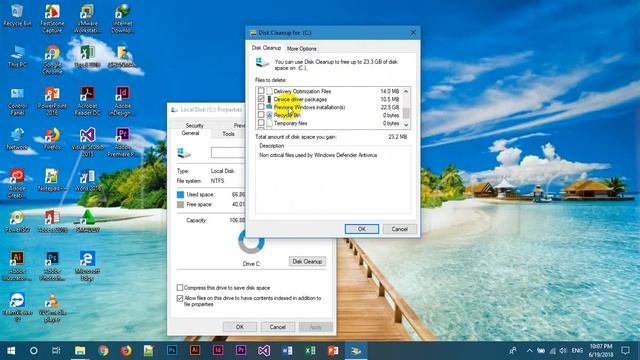
Task: Open the ENG language indicator
Action: point(577,351)
